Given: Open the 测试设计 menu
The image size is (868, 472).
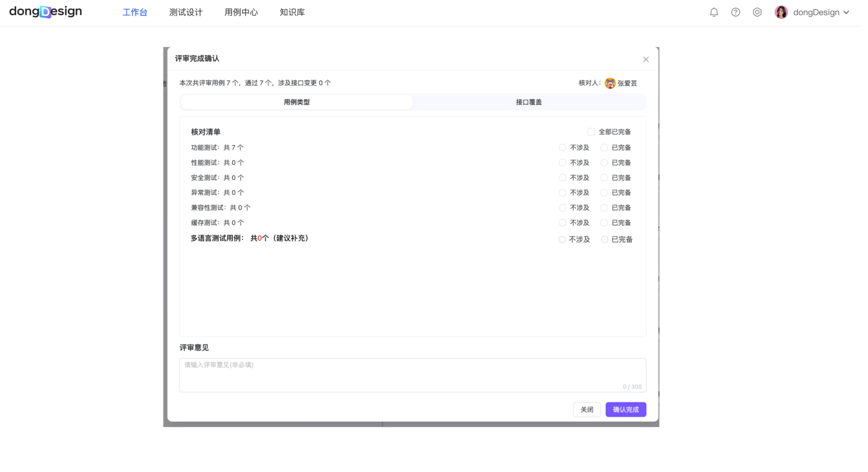Looking at the screenshot, I should [x=186, y=13].
